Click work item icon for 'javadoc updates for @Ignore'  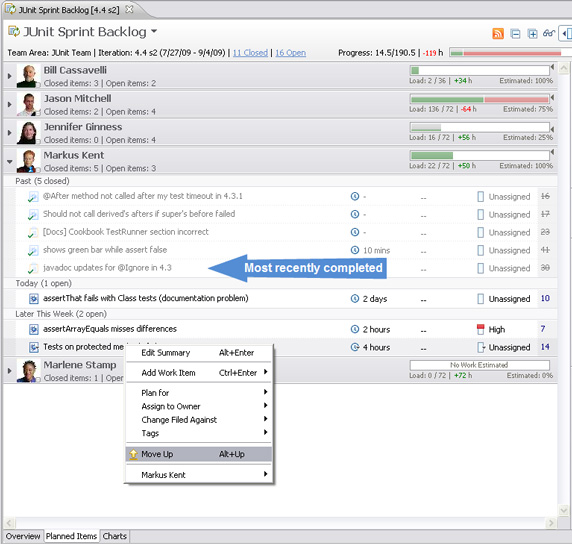[x=33, y=268]
